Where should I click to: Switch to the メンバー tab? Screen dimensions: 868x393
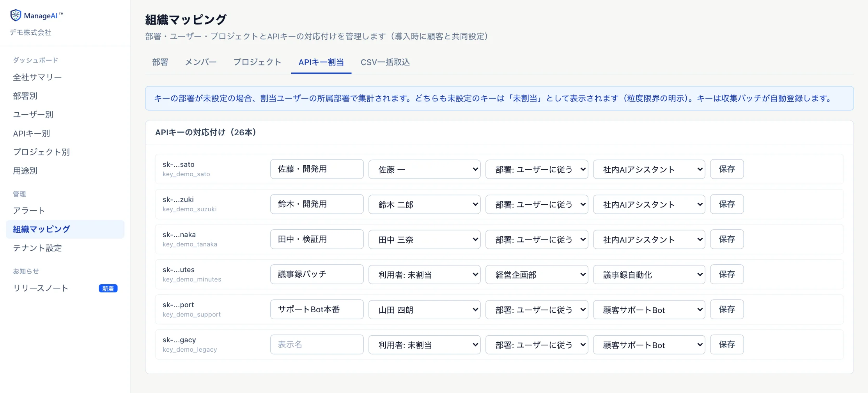201,62
